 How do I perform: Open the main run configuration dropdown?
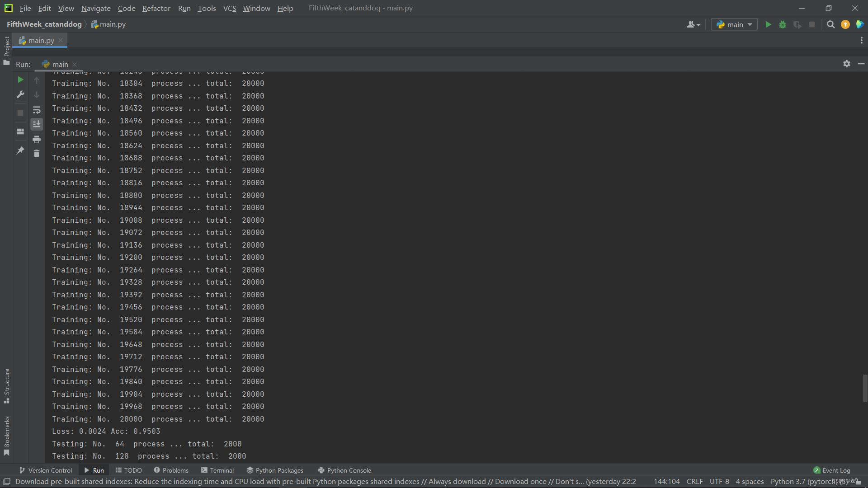[734, 25]
